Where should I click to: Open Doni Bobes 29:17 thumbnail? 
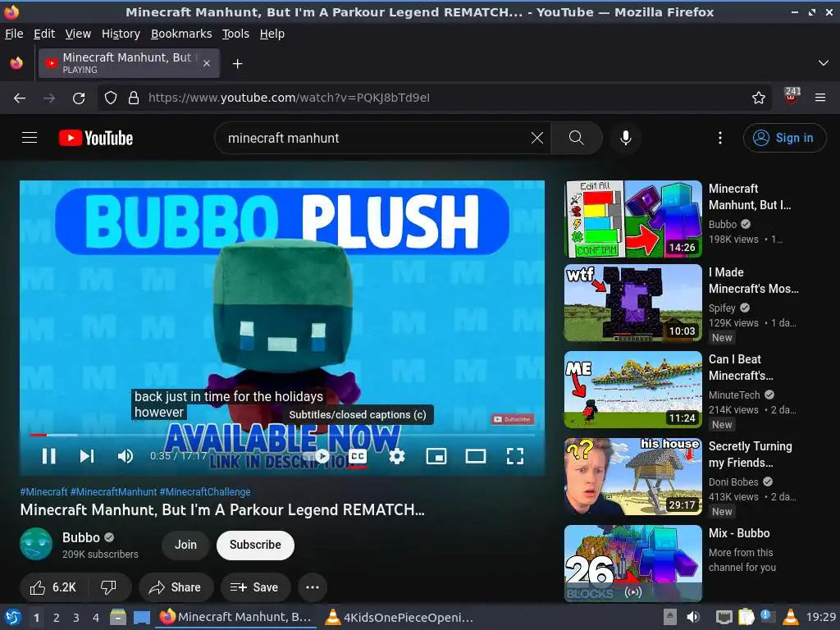[x=633, y=477]
